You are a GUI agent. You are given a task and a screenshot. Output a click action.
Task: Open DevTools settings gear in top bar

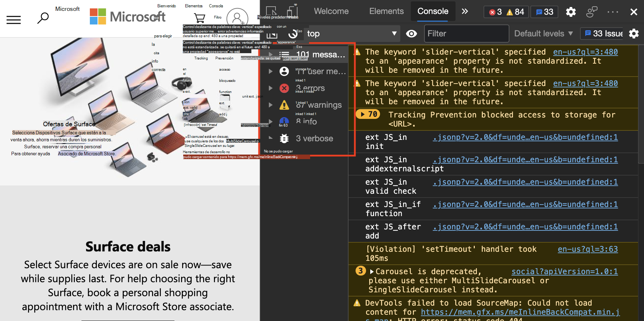click(571, 12)
